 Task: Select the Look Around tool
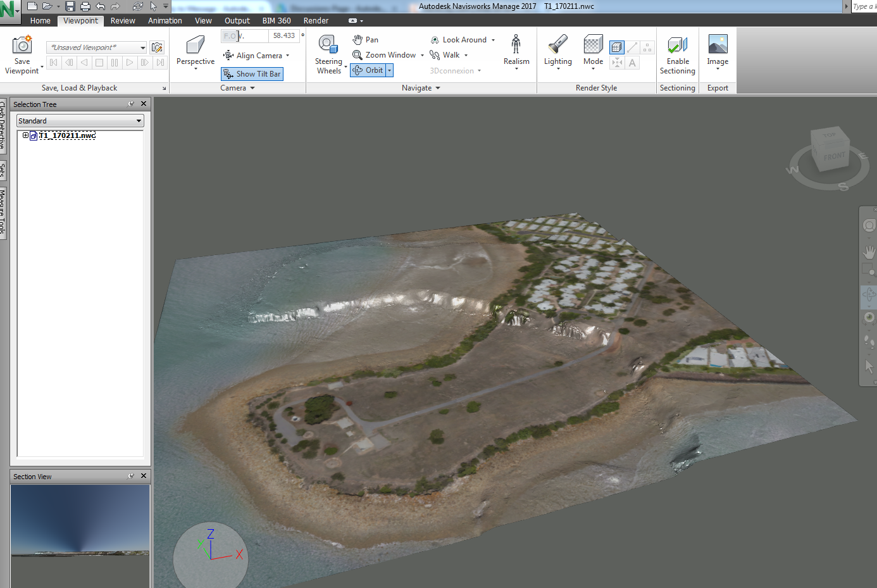coord(459,39)
